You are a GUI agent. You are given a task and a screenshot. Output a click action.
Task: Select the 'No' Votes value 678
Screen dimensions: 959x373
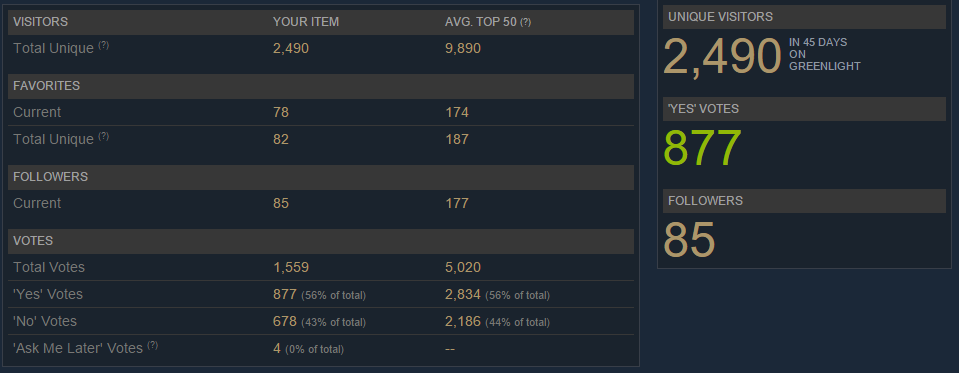point(284,321)
